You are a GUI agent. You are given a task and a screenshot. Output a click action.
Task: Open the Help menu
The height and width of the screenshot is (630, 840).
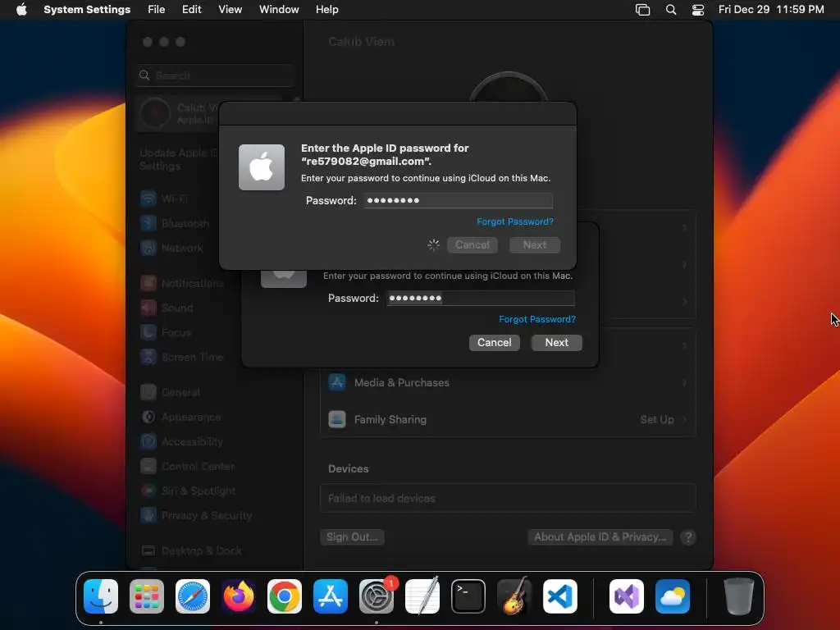click(326, 10)
